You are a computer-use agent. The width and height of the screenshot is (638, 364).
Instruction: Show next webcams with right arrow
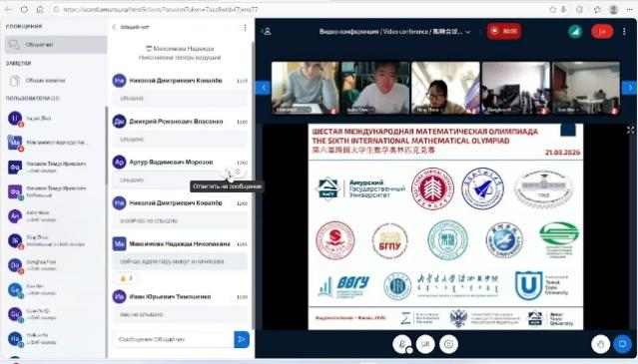pyautogui.click(x=630, y=87)
